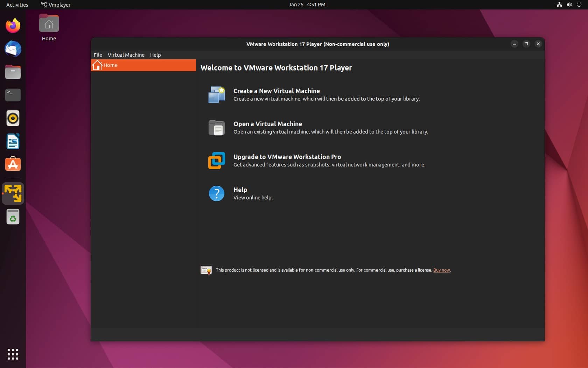588x368 pixels.
Task: Launch Firefox from the dock
Action: click(13, 25)
